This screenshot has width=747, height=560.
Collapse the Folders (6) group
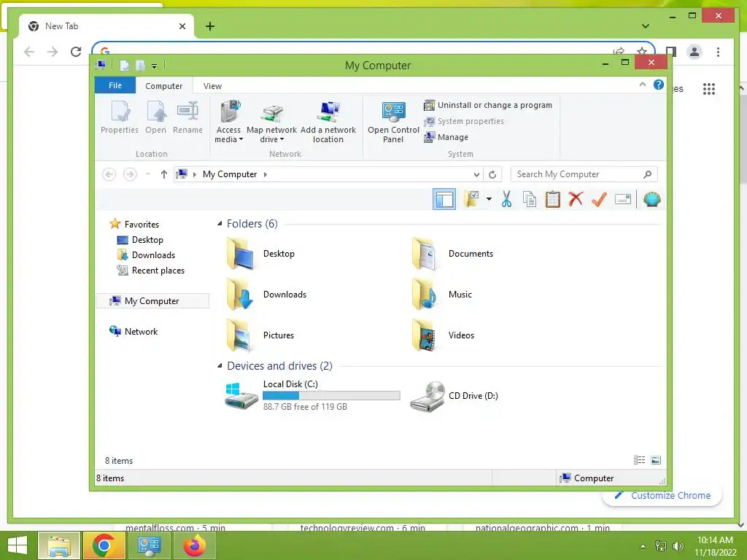[220, 223]
